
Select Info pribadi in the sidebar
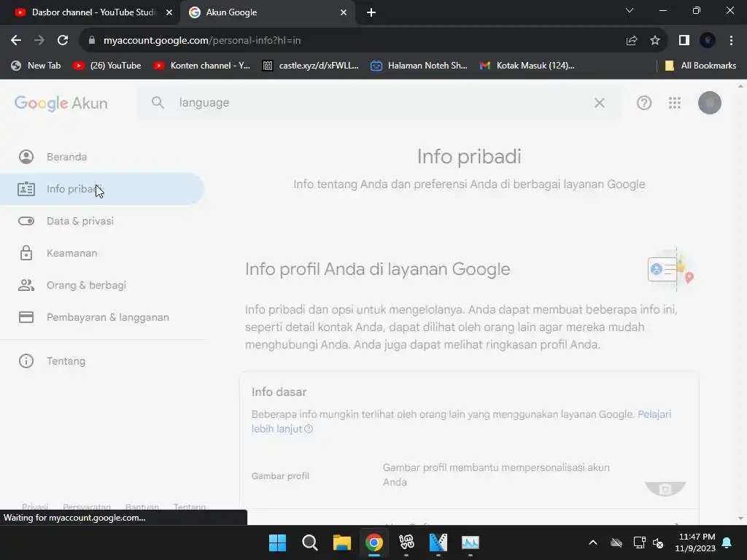click(x=102, y=189)
